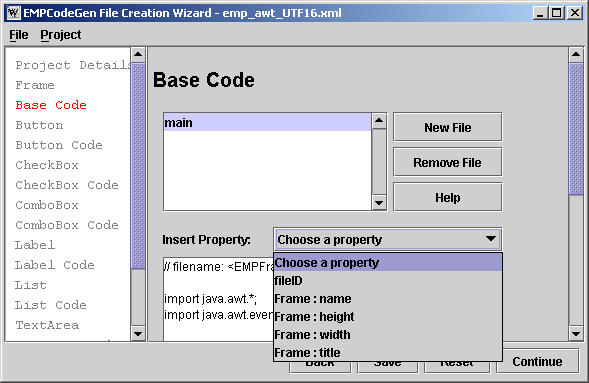Select the CheckBox step
The image size is (589, 383).
[47, 165]
